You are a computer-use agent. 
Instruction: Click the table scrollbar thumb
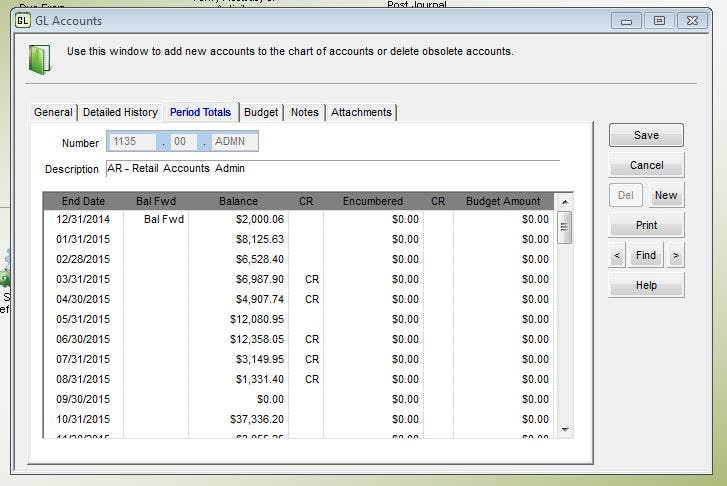(x=564, y=227)
